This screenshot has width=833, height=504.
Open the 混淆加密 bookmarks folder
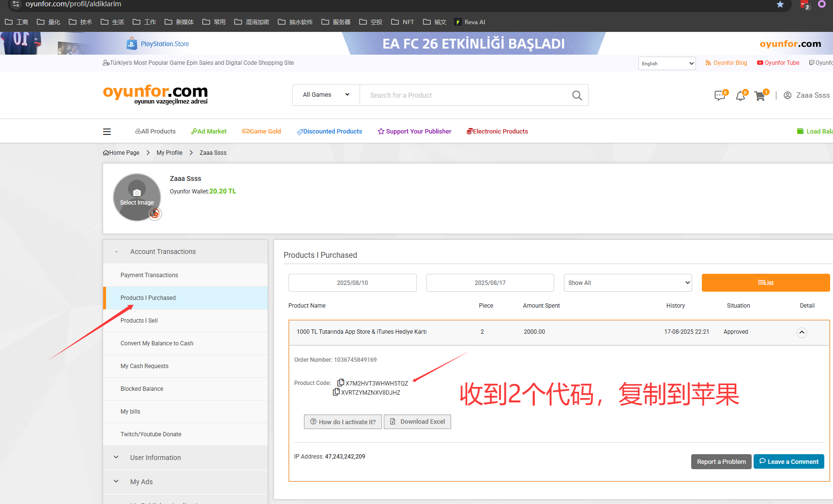252,22
